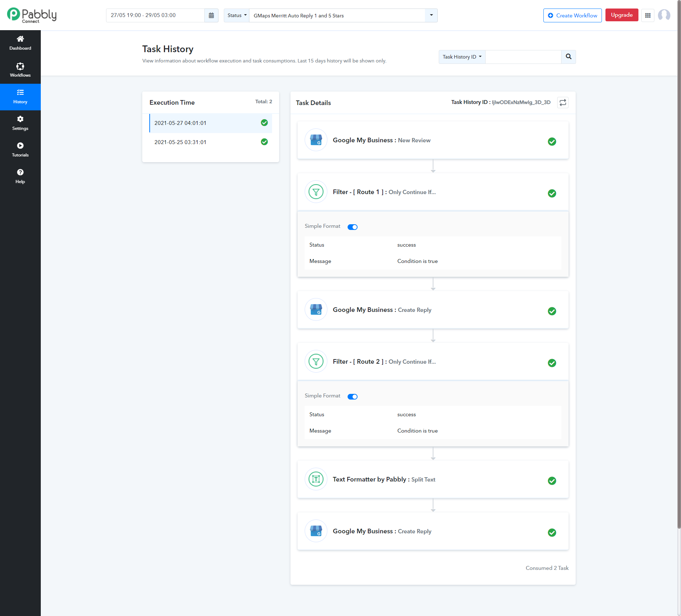Open Workflows in the sidebar
The image size is (681, 616).
pos(20,70)
